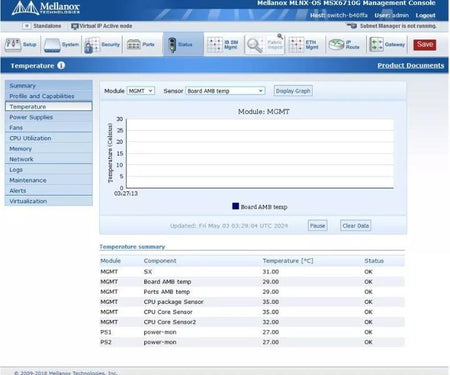Viewport: 450px width, 375px height.
Task: Open the Security lock icon
Action: (x=92, y=45)
